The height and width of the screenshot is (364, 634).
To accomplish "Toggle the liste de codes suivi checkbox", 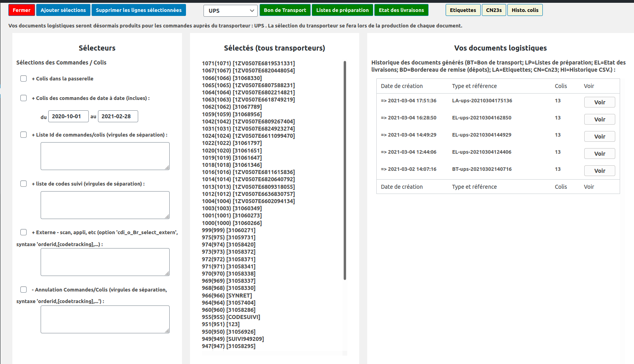I will tap(23, 184).
